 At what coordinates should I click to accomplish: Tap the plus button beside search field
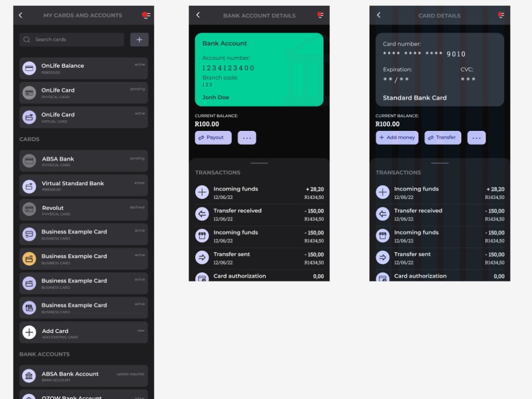point(139,40)
